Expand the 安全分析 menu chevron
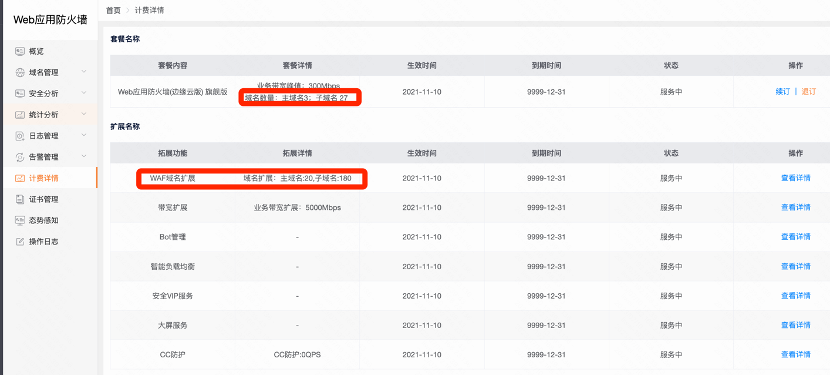Image resolution: width=830 pixels, height=376 pixels. 84,93
